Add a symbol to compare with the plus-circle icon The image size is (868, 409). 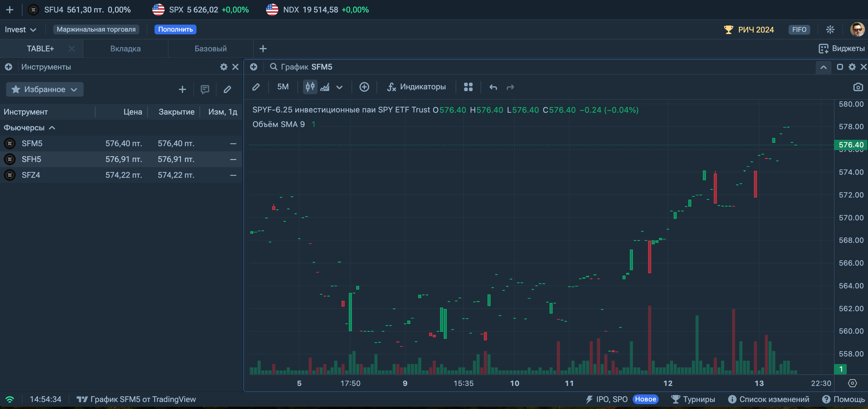click(364, 87)
